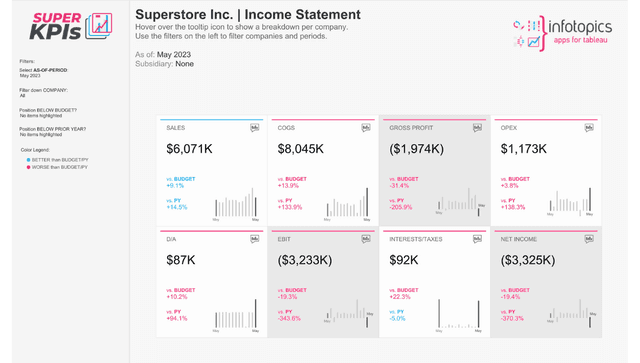The image size is (640, 363).
Task: Click the NET INCOME value ($3,325K)
Action: click(528, 260)
